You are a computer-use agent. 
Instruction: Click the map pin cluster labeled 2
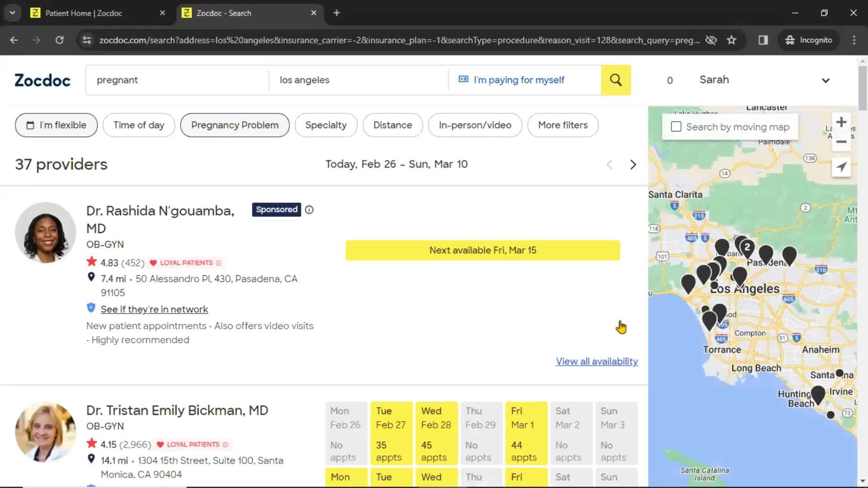747,248
